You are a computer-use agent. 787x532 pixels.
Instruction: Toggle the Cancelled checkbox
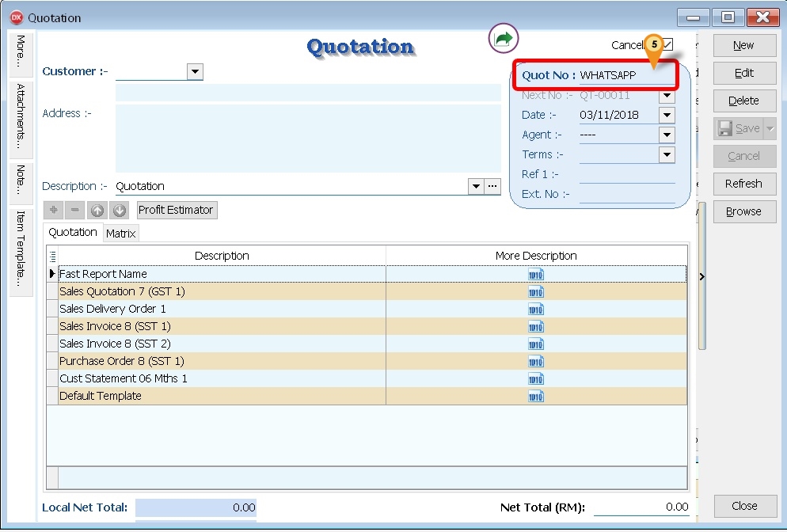click(x=667, y=45)
